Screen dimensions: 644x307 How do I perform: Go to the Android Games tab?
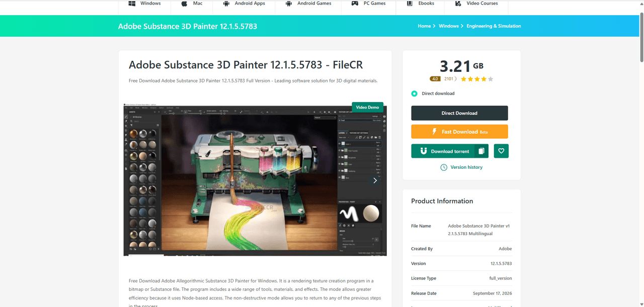[308, 4]
